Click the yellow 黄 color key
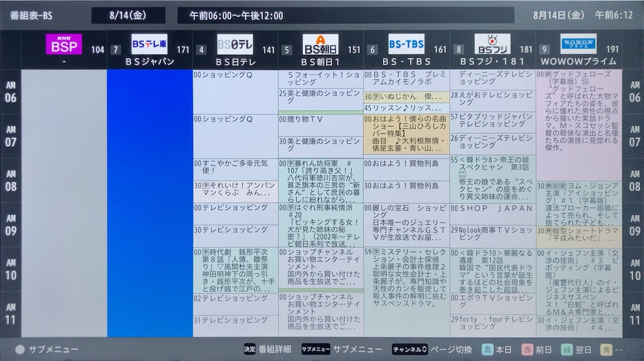This screenshot has width=644, height=361. (606, 350)
